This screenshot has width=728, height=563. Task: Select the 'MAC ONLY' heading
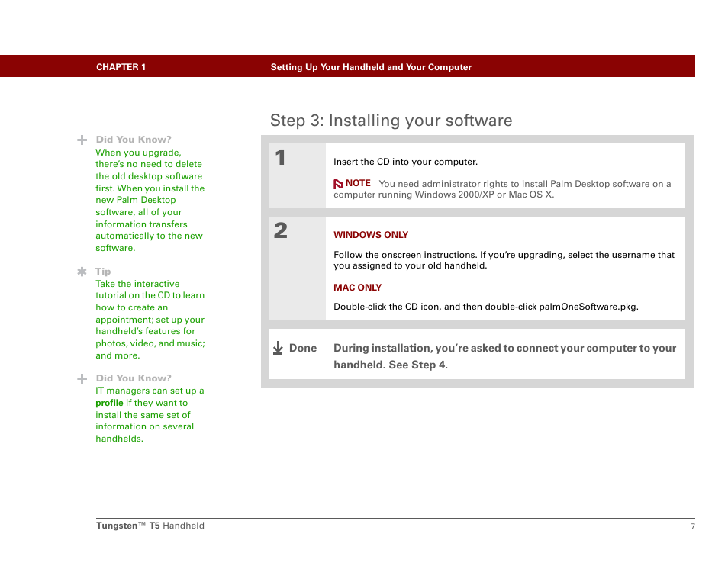click(357, 288)
